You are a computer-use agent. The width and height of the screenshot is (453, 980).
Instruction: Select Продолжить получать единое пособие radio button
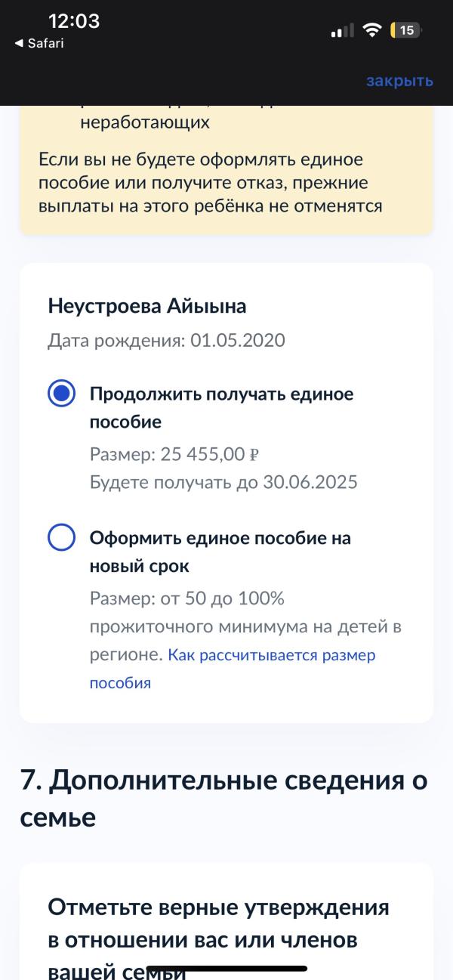pos(61,394)
